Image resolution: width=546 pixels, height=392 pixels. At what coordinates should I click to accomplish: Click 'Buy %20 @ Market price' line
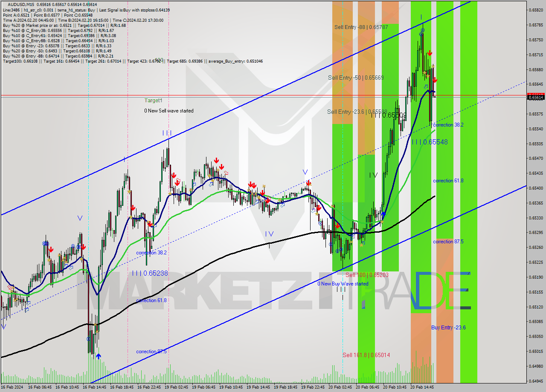click(x=64, y=25)
